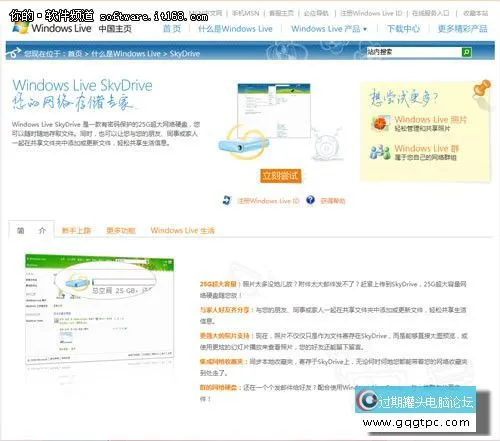Screen dimensions: 500x441
Task: Switch to the 更多功能 tab
Action: pyautogui.click(x=121, y=230)
